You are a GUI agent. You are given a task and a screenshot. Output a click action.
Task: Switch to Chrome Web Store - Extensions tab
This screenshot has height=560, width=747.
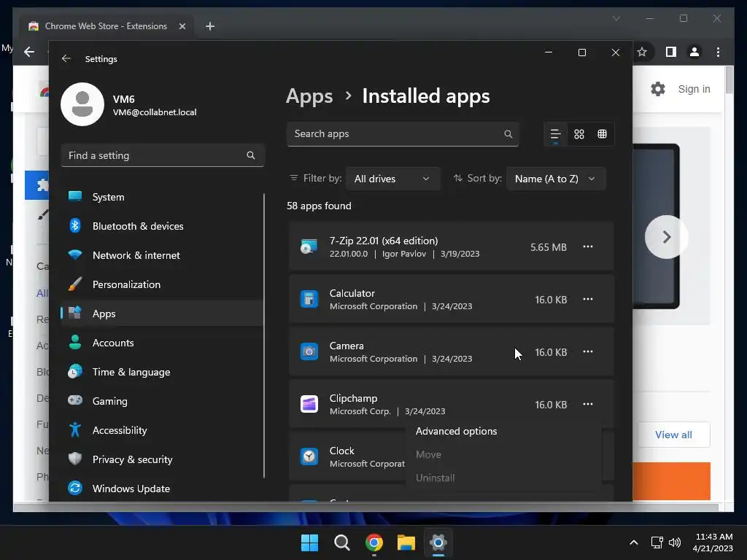[x=106, y=26]
